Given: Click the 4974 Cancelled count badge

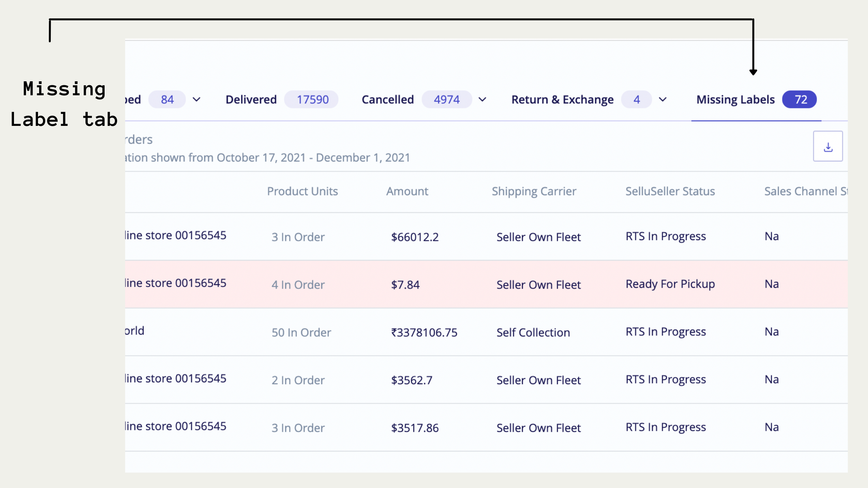Looking at the screenshot, I should click(x=447, y=100).
